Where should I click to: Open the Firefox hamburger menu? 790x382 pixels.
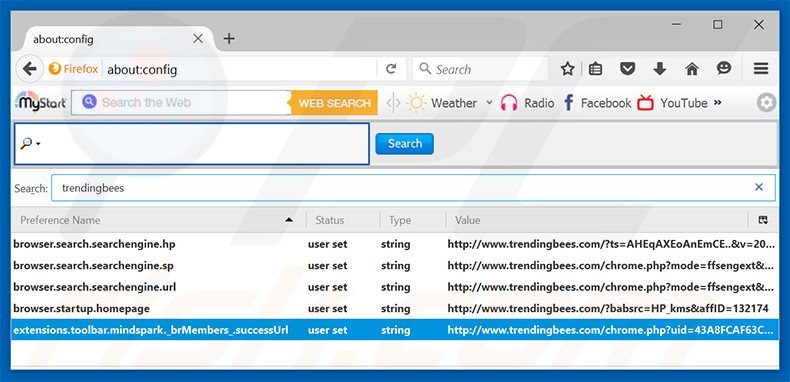tap(761, 69)
